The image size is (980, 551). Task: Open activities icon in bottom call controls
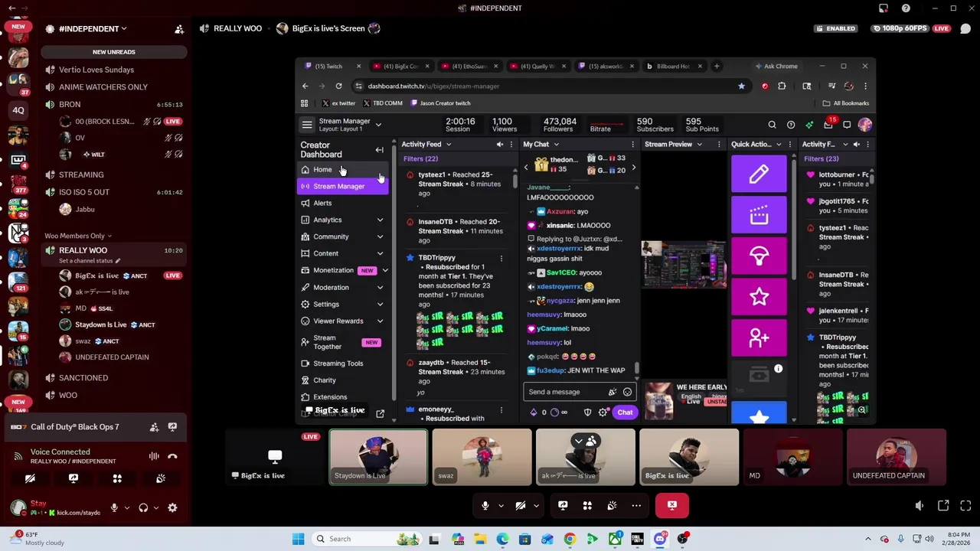pos(587,505)
